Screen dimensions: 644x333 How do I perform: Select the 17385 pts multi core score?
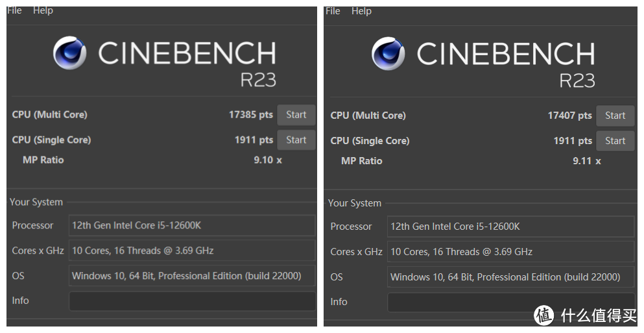(x=251, y=115)
